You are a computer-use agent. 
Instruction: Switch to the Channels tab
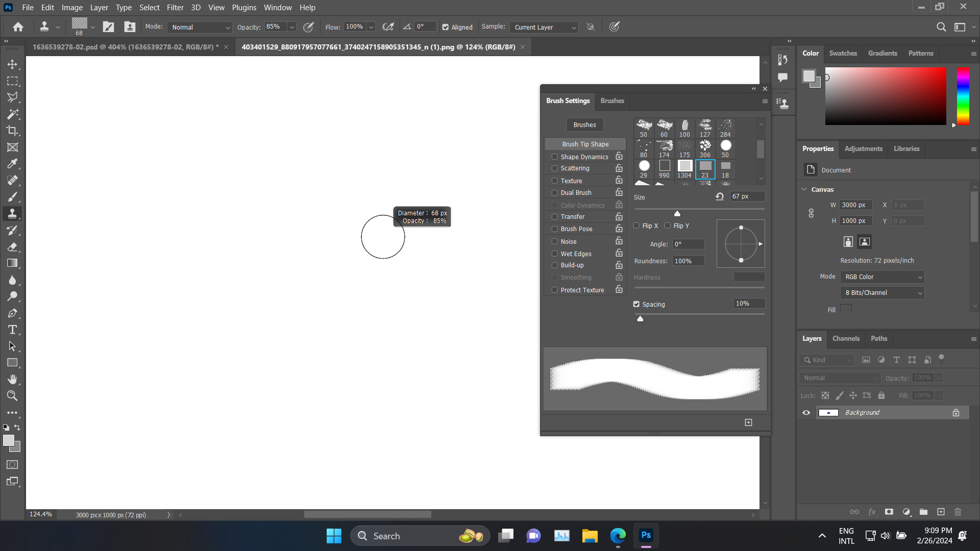pos(845,338)
